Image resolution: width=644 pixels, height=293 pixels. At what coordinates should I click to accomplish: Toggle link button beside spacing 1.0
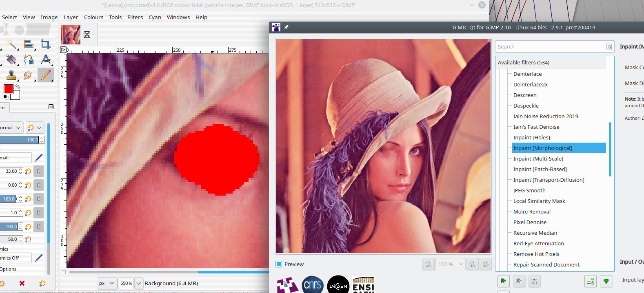coord(39,213)
